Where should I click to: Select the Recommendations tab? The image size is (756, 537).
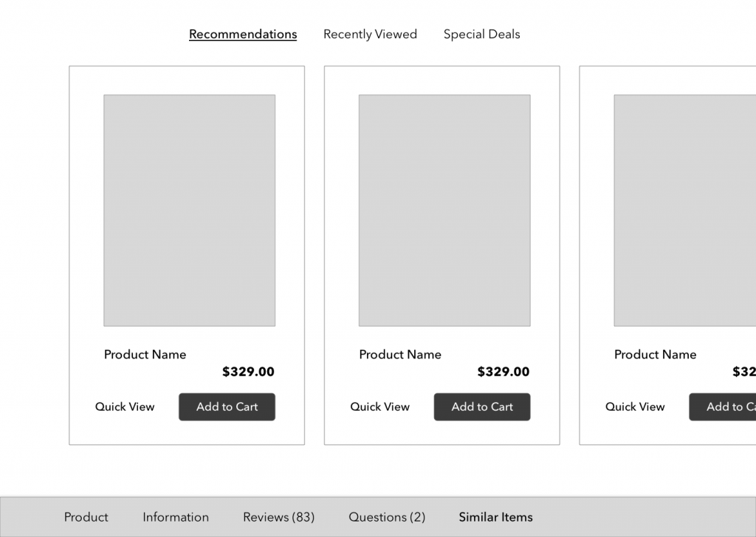243,35
